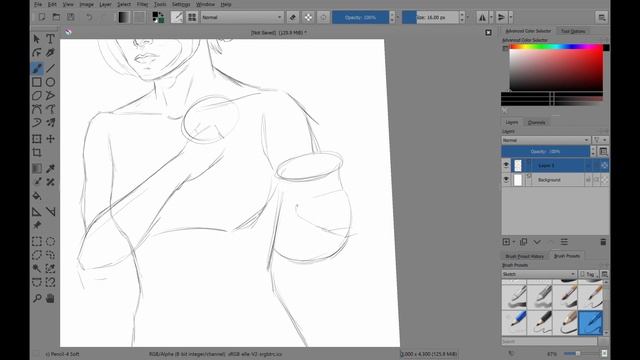The height and width of the screenshot is (360, 640).
Task: Open the Sketch brush tag dropdown
Action: point(538,274)
